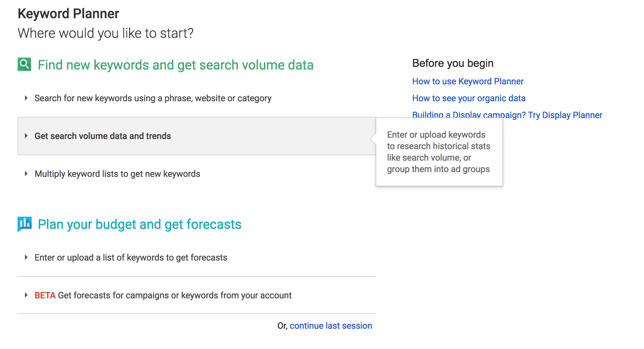This screenshot has width=644, height=349.
Task: Click the blue bar chart forecast icon
Action: coord(24,224)
